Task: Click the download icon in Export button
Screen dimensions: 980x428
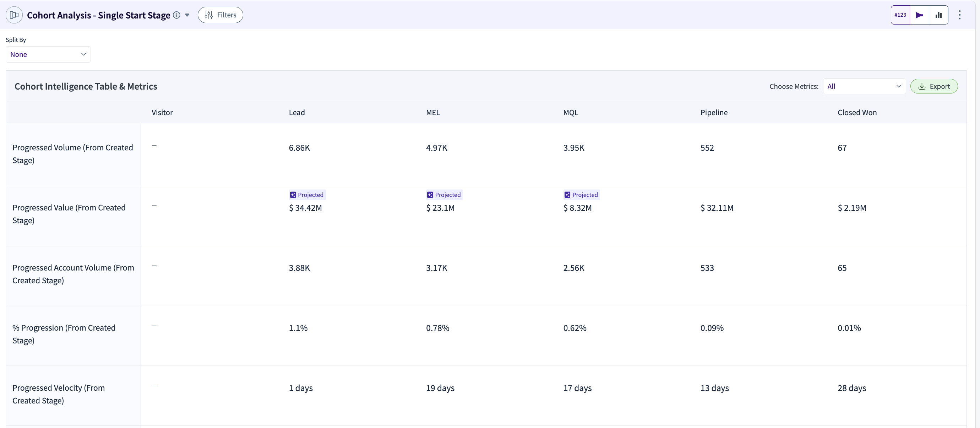Action: pos(922,86)
